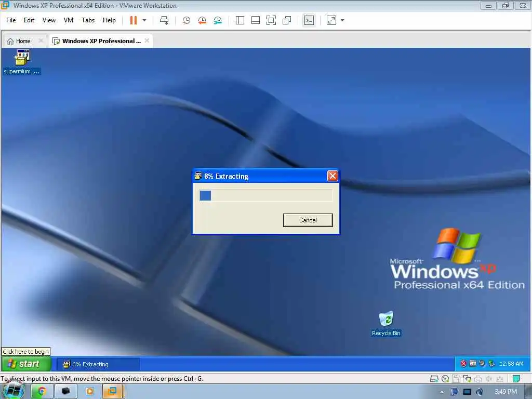Click the USB device icon in the VMware status bar
The height and width of the screenshot is (399, 532).
(x=499, y=379)
